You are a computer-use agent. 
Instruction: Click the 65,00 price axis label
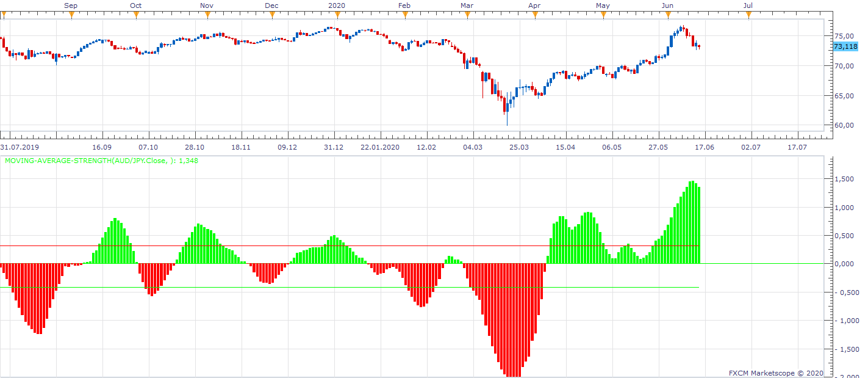point(844,96)
